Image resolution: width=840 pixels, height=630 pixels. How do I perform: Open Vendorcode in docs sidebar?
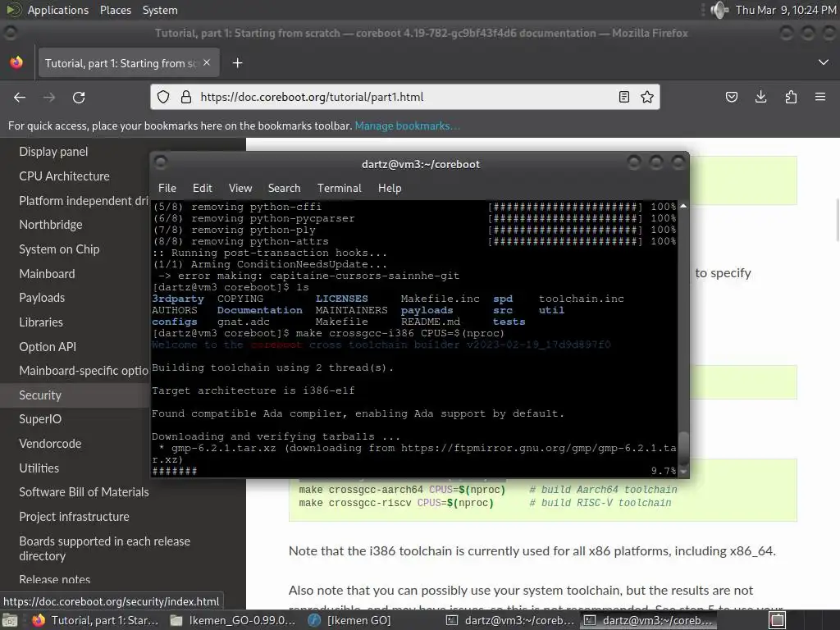pos(50,444)
